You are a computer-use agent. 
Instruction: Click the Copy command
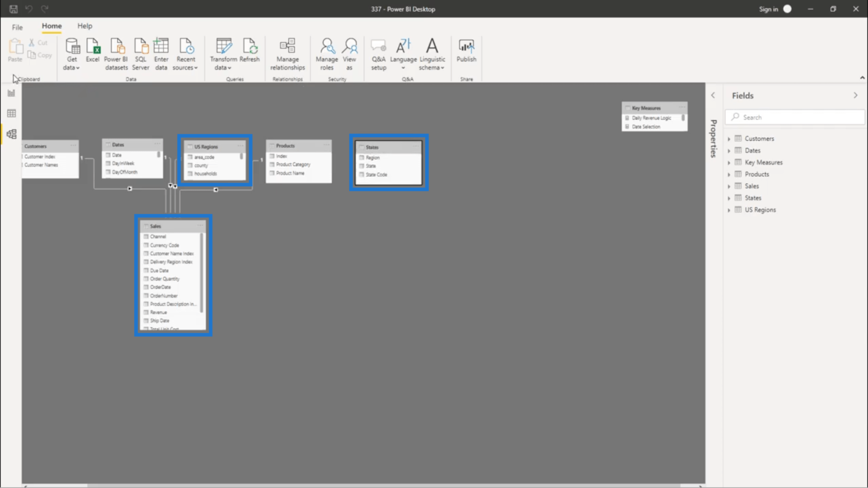(40, 55)
